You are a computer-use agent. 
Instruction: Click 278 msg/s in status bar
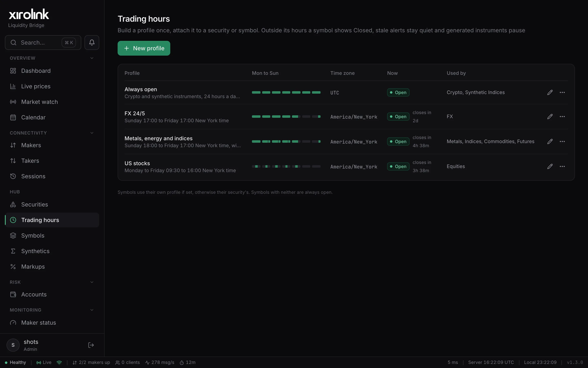(160, 363)
